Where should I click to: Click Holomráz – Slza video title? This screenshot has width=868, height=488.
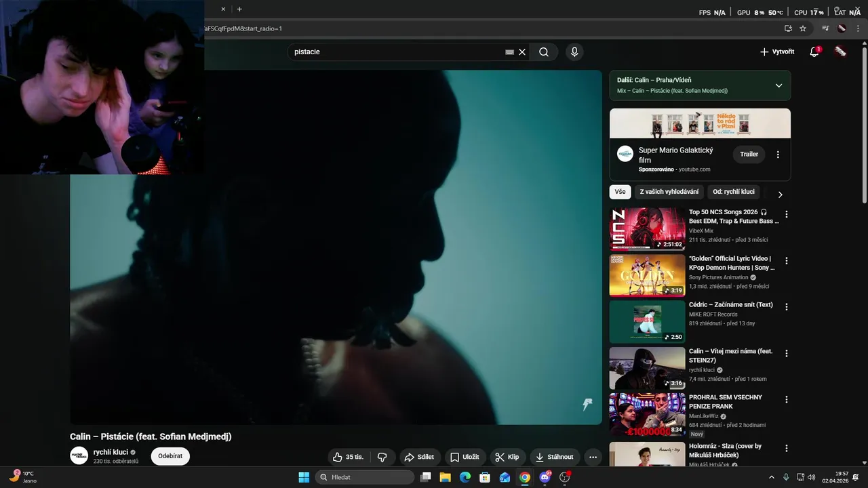[x=725, y=451]
